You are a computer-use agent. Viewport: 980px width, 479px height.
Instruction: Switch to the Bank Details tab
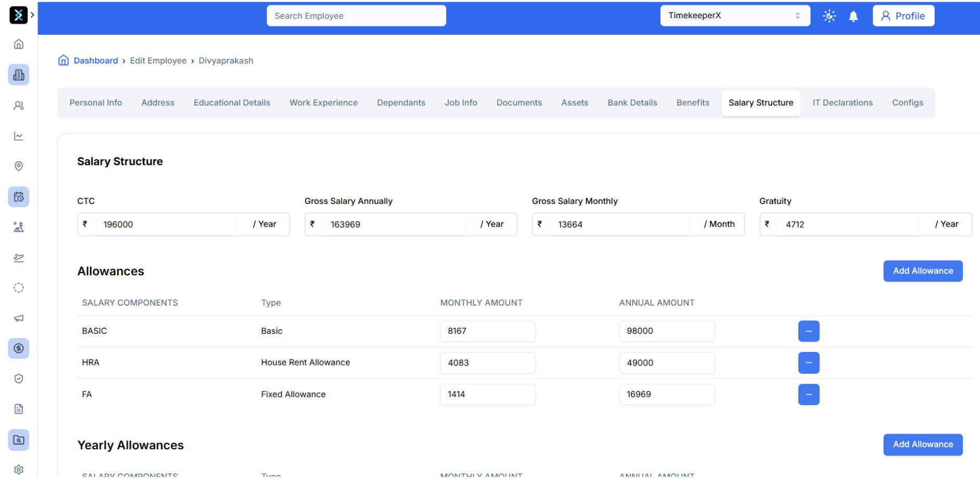click(x=632, y=103)
